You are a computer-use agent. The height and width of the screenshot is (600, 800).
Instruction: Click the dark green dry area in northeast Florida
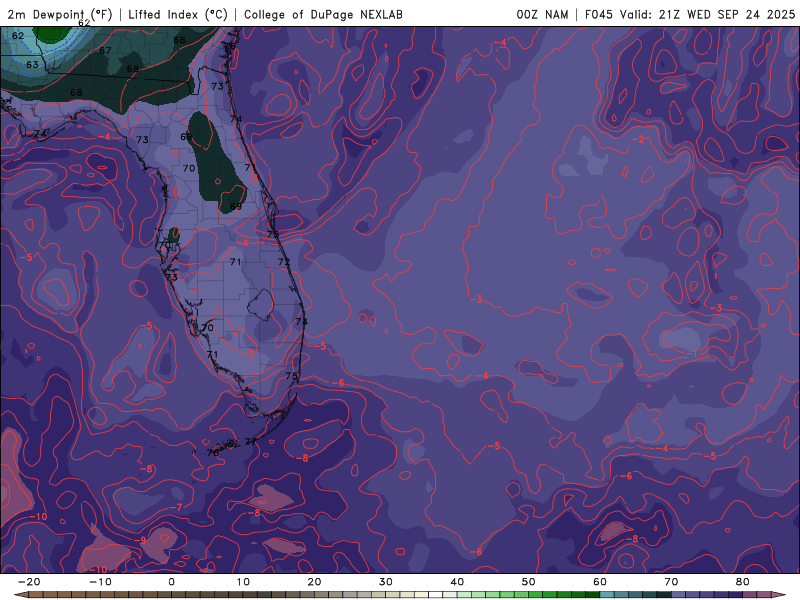tap(215, 160)
